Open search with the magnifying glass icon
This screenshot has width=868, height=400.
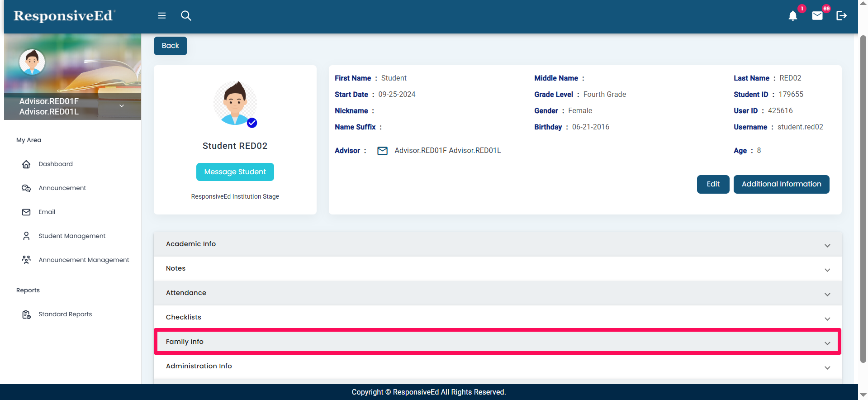[186, 16]
